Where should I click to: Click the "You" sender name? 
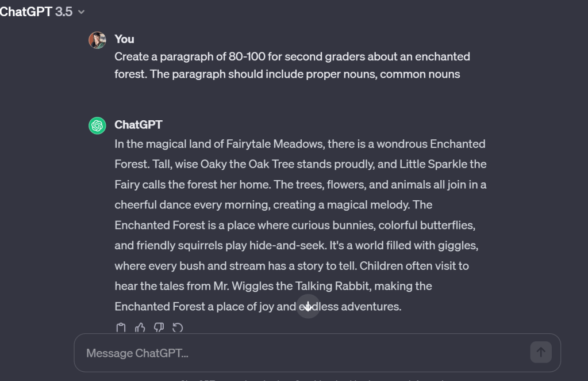click(x=124, y=39)
